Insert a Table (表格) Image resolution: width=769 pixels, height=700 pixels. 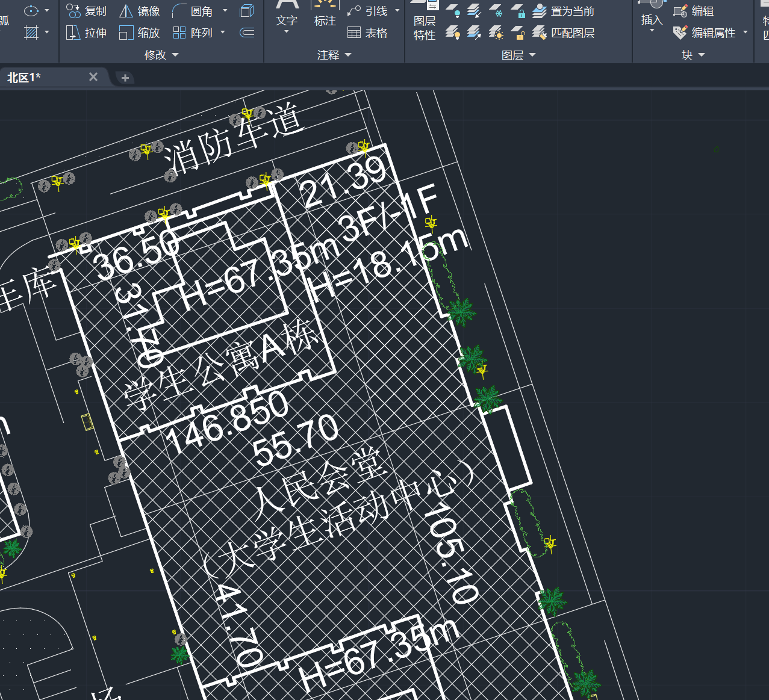tap(368, 33)
